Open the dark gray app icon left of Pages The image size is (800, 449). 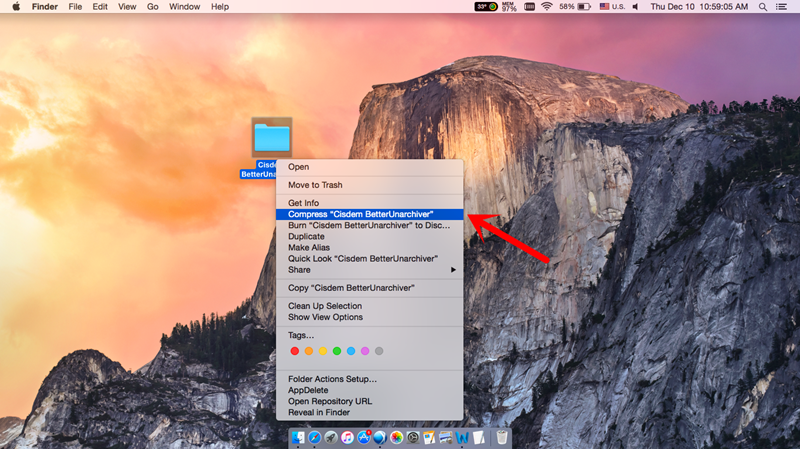(x=413, y=437)
